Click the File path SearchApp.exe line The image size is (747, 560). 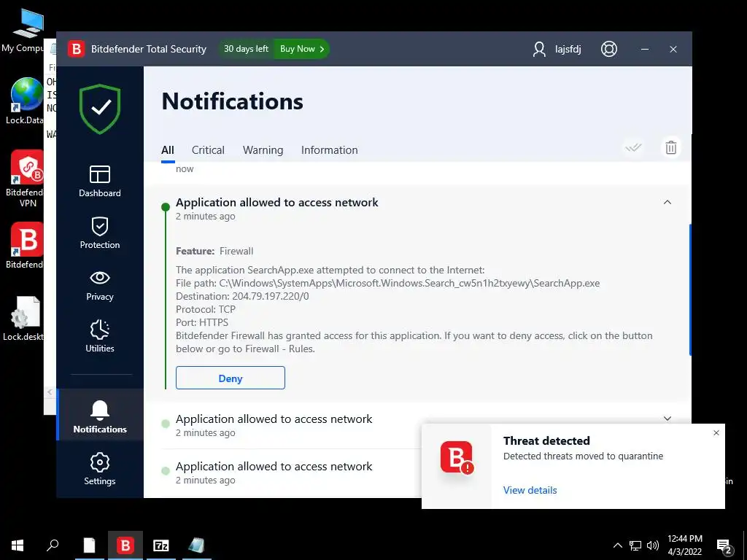(388, 284)
